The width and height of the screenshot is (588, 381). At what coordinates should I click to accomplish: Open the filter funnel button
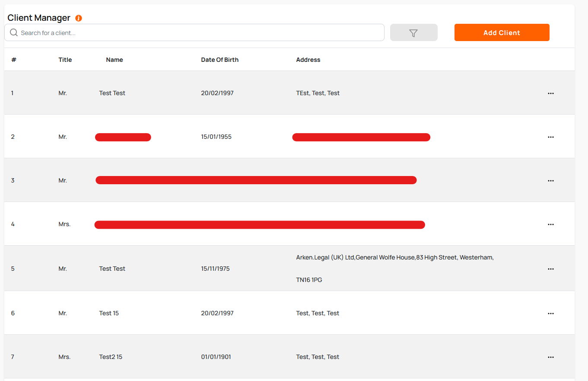[x=413, y=33]
